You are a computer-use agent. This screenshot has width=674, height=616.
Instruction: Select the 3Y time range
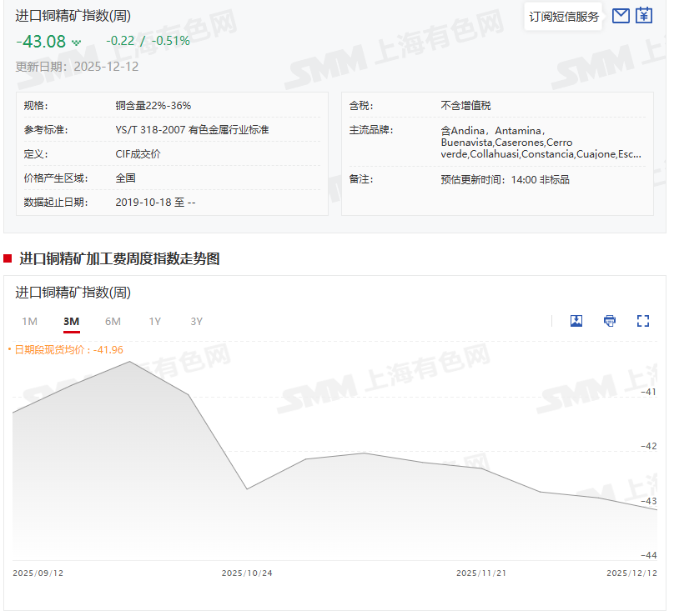(x=196, y=322)
